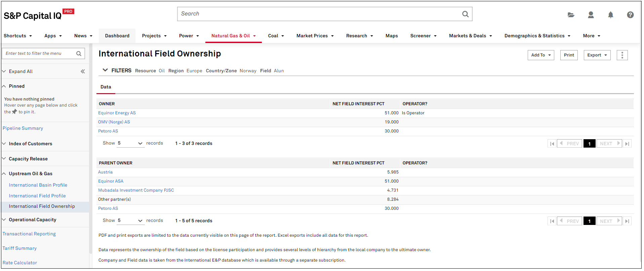Open Equinor Energy AS owner link
The image size is (644, 271).
[117, 113]
